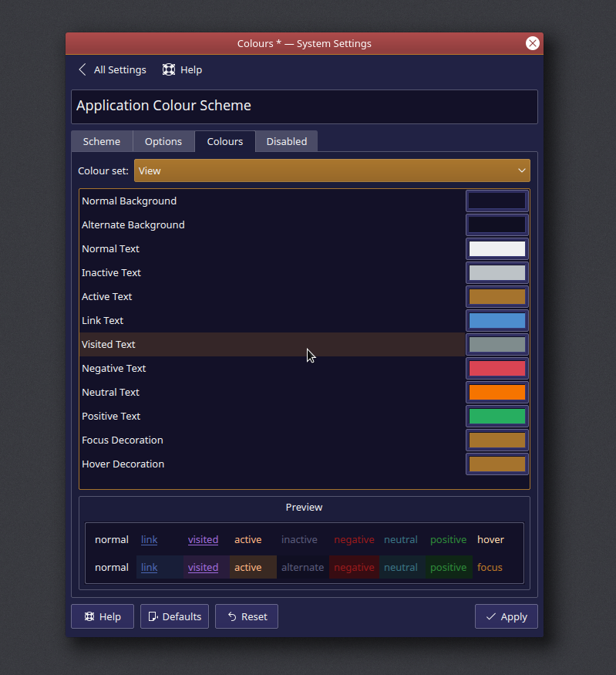Open the Negative Text red swatch
This screenshot has width=616, height=675.
tap(497, 369)
